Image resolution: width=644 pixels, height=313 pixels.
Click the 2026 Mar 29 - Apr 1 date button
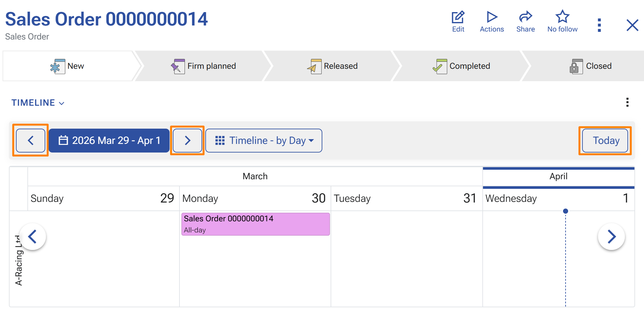(x=109, y=140)
